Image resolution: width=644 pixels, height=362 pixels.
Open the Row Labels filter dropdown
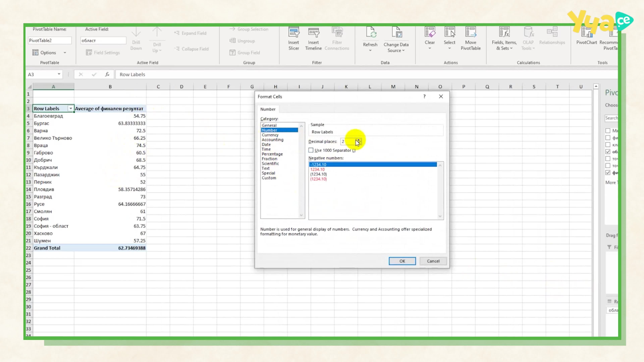pos(71,108)
